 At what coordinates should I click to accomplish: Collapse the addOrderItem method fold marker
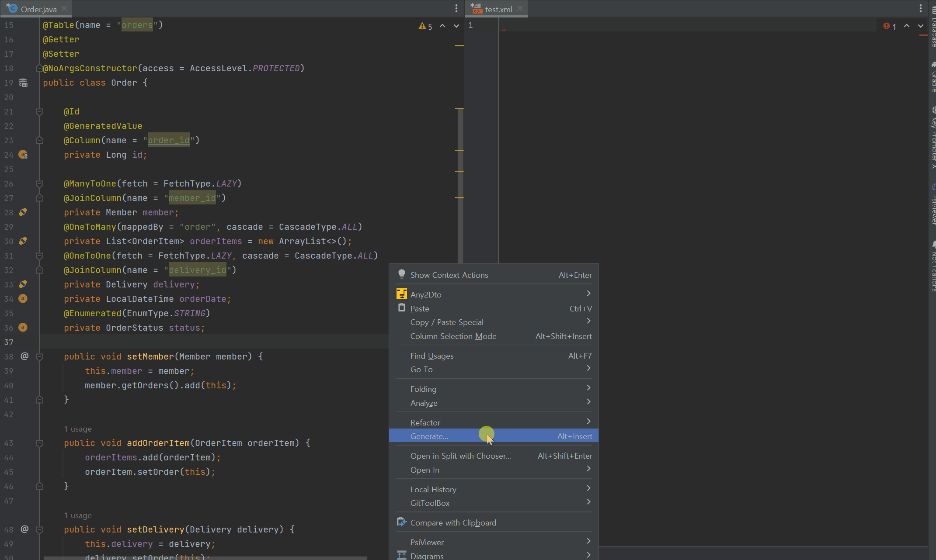pyautogui.click(x=39, y=443)
